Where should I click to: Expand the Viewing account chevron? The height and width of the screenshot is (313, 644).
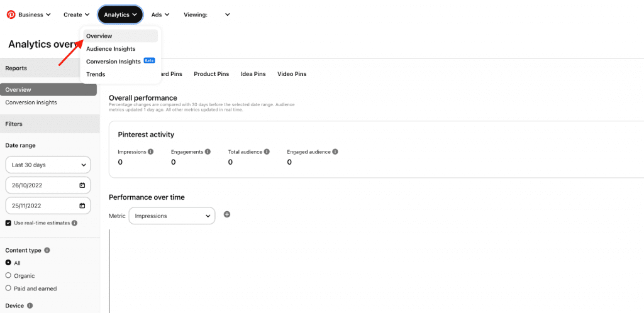[228, 14]
